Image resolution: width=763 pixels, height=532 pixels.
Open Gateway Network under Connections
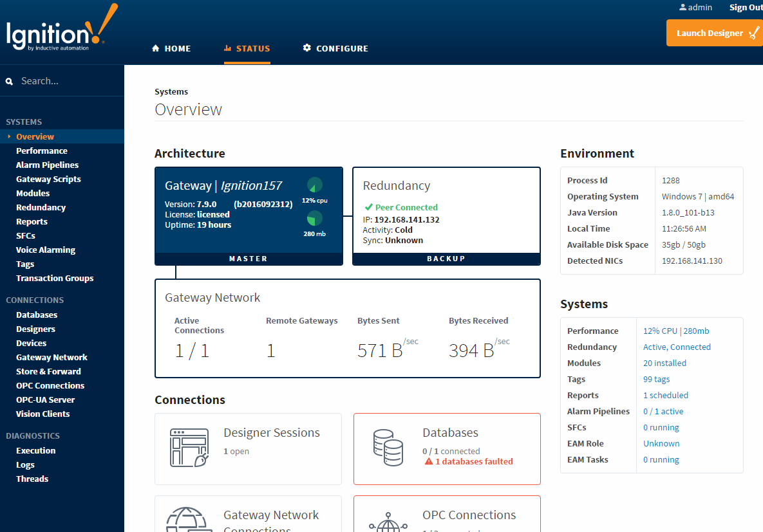pyautogui.click(x=52, y=358)
